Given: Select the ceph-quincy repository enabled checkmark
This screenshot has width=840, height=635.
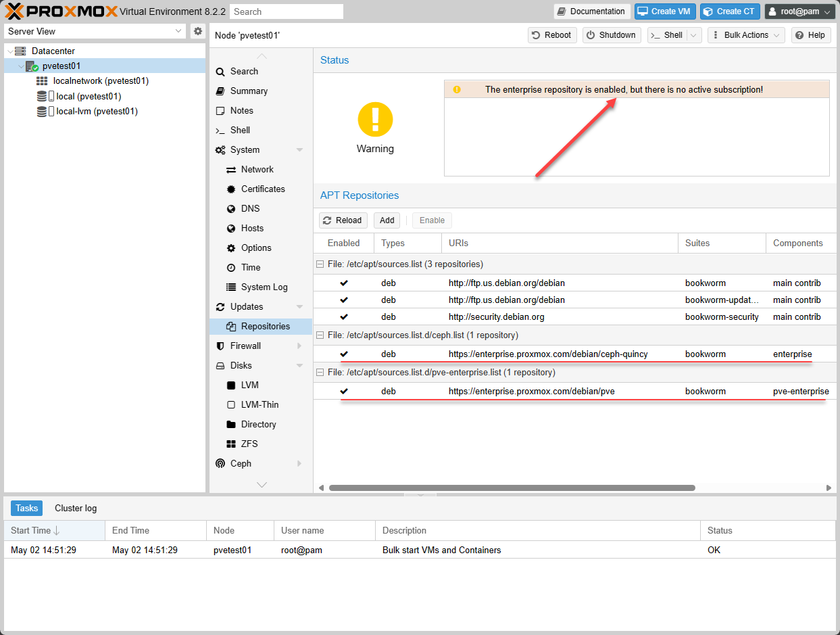Looking at the screenshot, I should [344, 354].
